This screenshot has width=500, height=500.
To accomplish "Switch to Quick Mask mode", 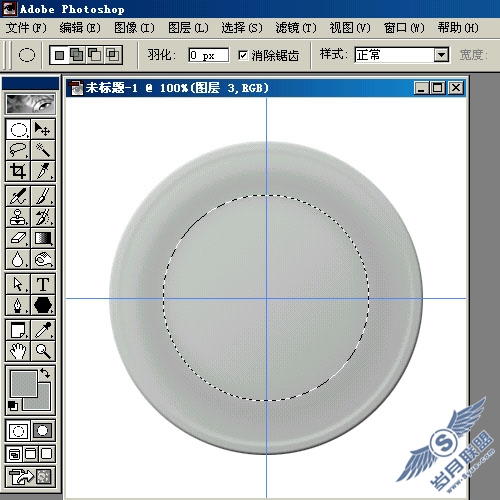I will point(43,431).
